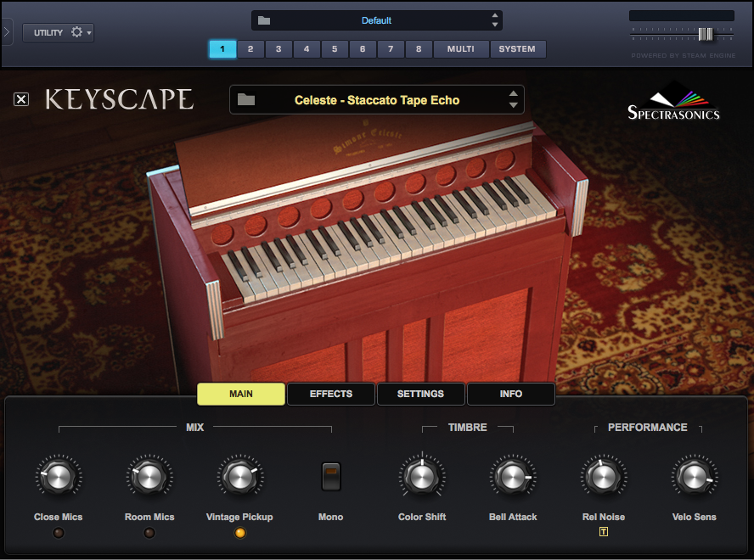Viewport: 754px width, 560px height.
Task: Open the Utility dropdown menu
Action: point(59,32)
